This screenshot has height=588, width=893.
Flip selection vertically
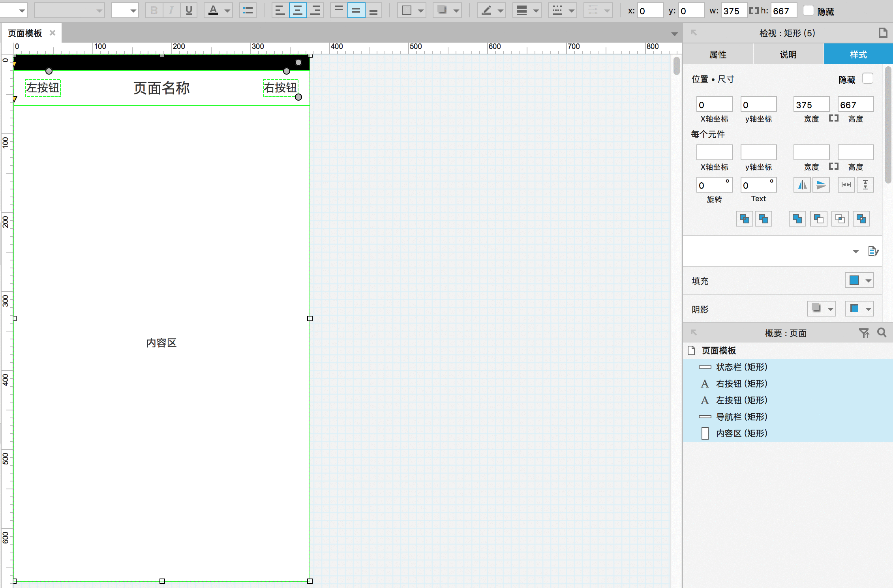821,185
